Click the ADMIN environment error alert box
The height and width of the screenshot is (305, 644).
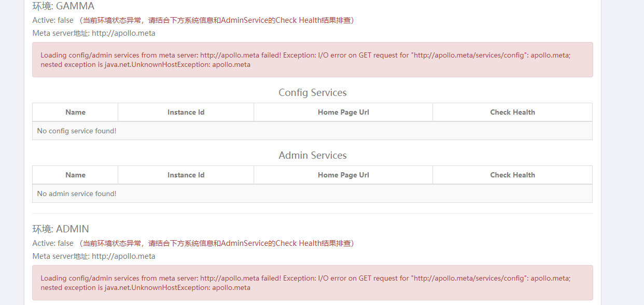pyautogui.click(x=312, y=283)
